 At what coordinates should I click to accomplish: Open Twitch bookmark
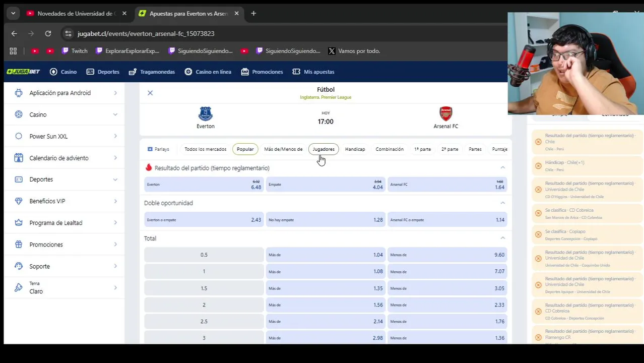click(x=74, y=51)
